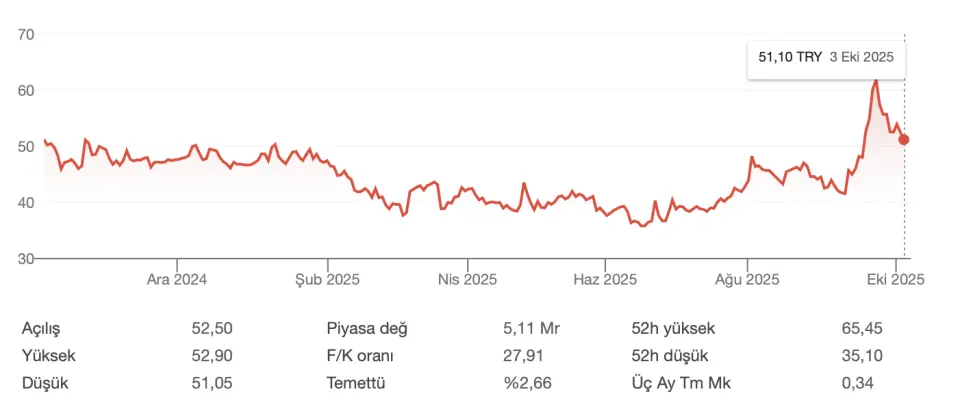The height and width of the screenshot is (420, 960).
Task: Select the Nis 2025 axis label
Action: (x=467, y=279)
